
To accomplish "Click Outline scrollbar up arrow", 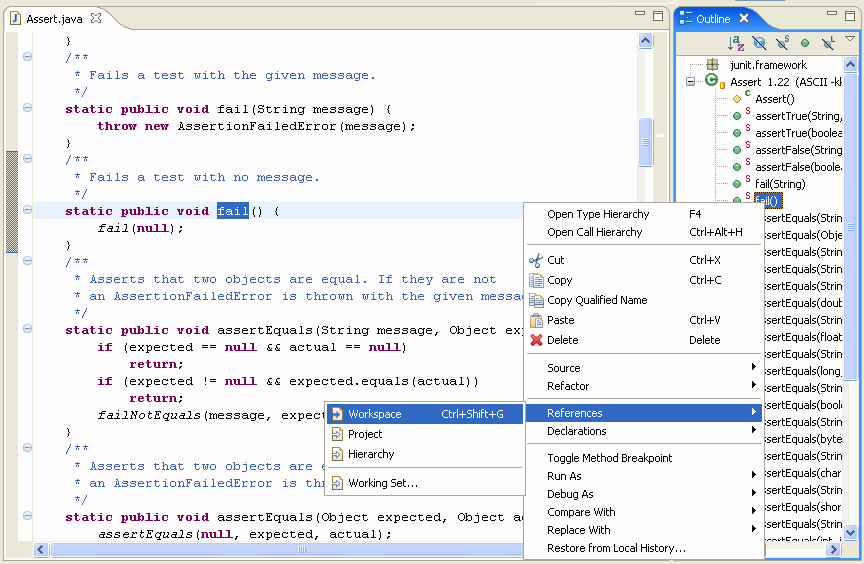I will pos(850,65).
